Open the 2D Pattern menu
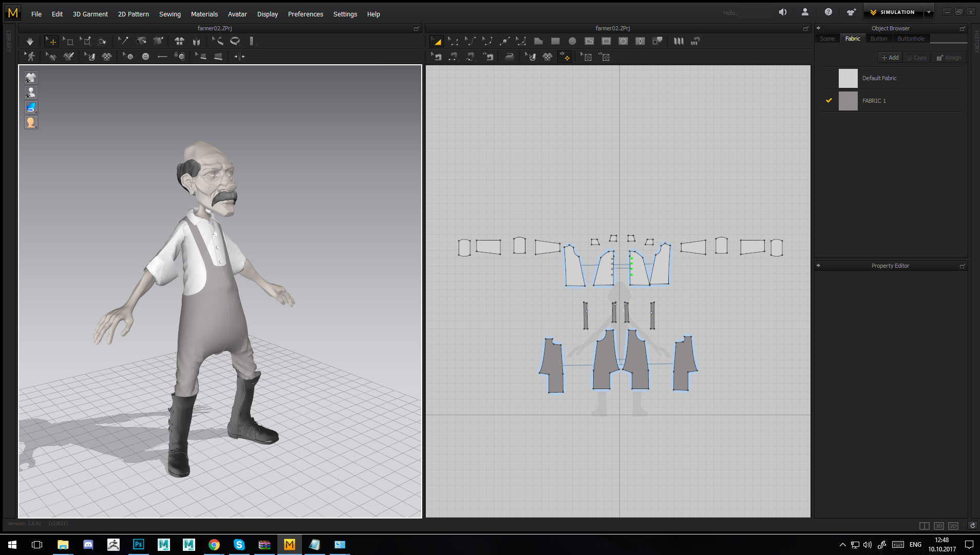Screen dimensions: 980x555 [x=133, y=14]
